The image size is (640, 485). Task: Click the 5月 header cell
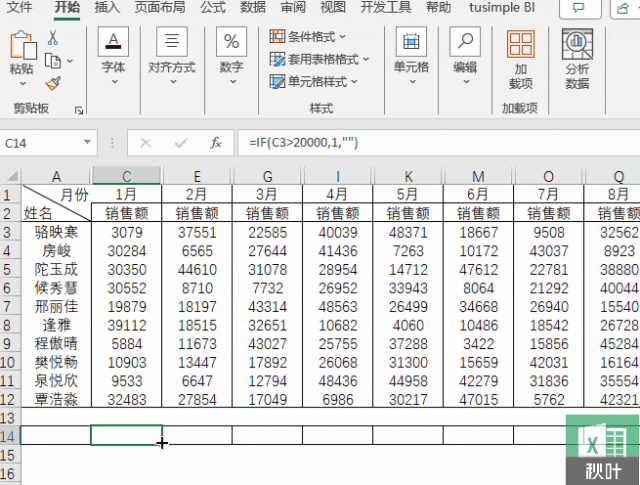(408, 194)
